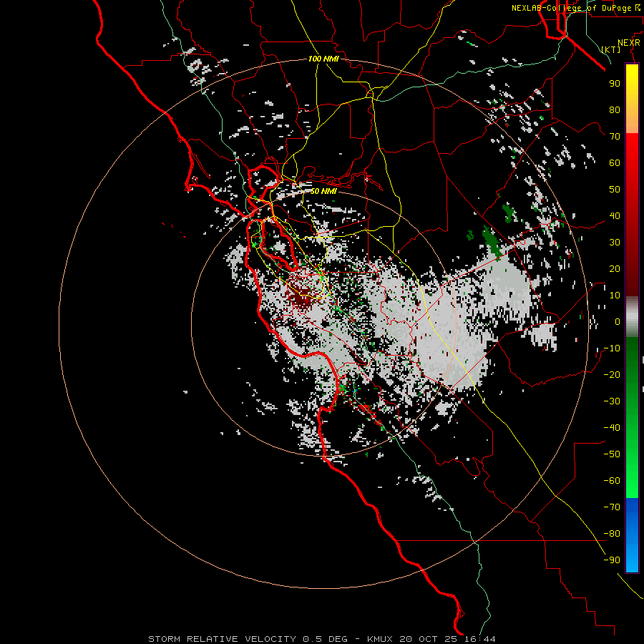Click the KMUX station ID in caption

point(380,639)
